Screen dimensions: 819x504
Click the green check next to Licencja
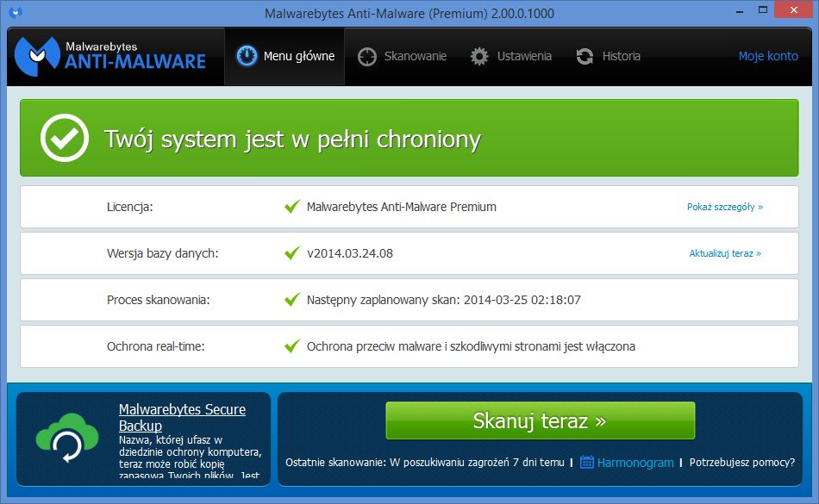click(292, 207)
